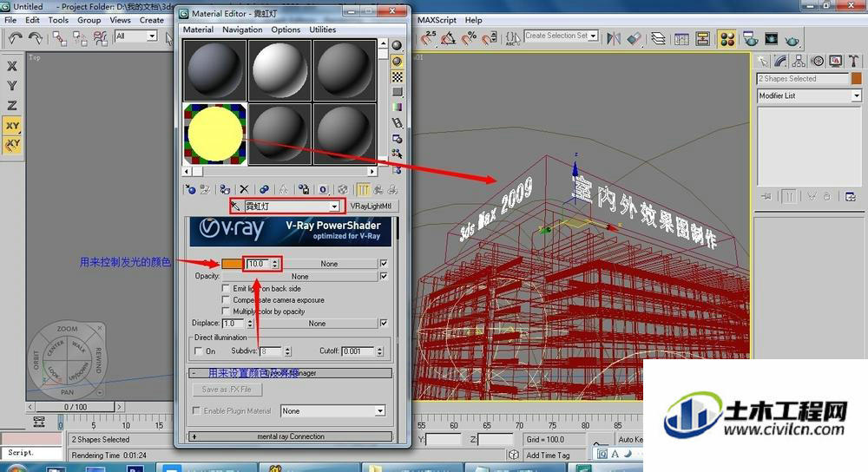868x472 pixels.
Task: Assign Material to Selection icon
Action: [224, 190]
